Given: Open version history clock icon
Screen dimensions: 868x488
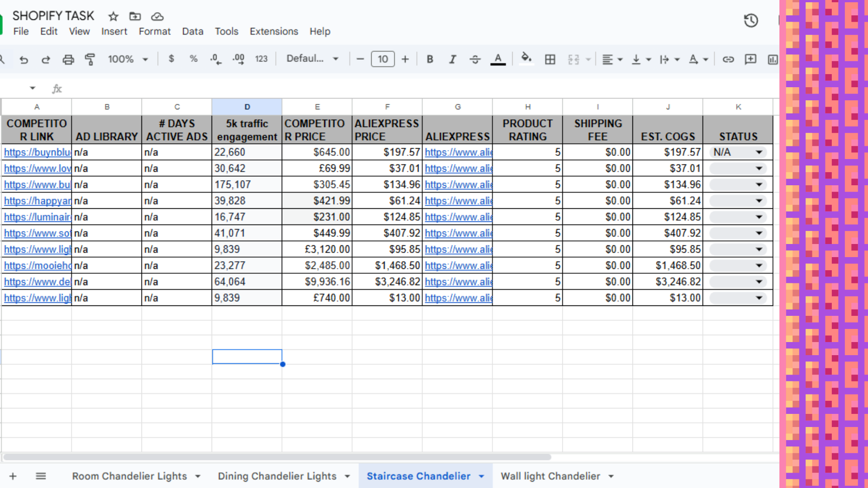Looking at the screenshot, I should click(750, 20).
